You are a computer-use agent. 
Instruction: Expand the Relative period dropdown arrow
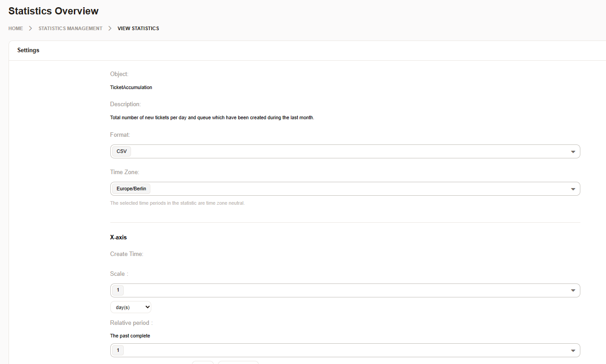click(x=573, y=351)
